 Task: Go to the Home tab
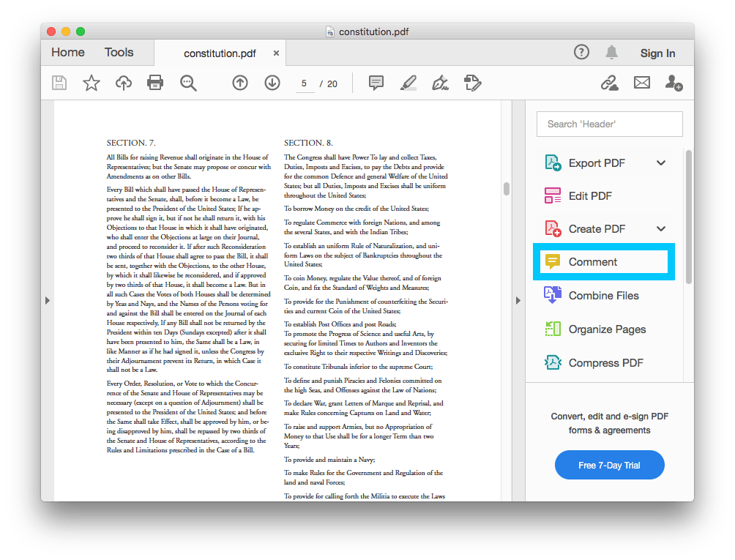pyautogui.click(x=67, y=52)
